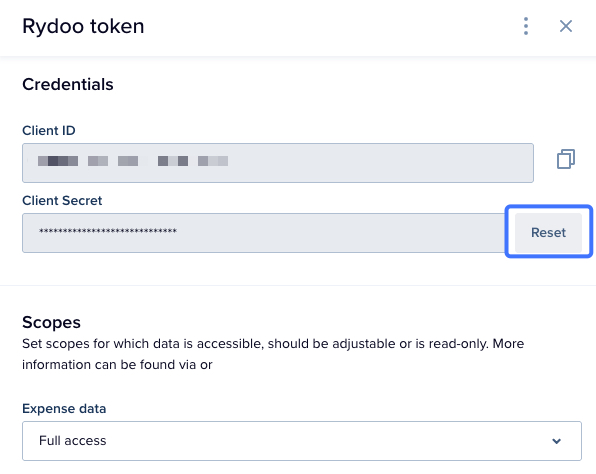Click the divider line above Scopes
596x474 pixels.
pyautogui.click(x=298, y=285)
